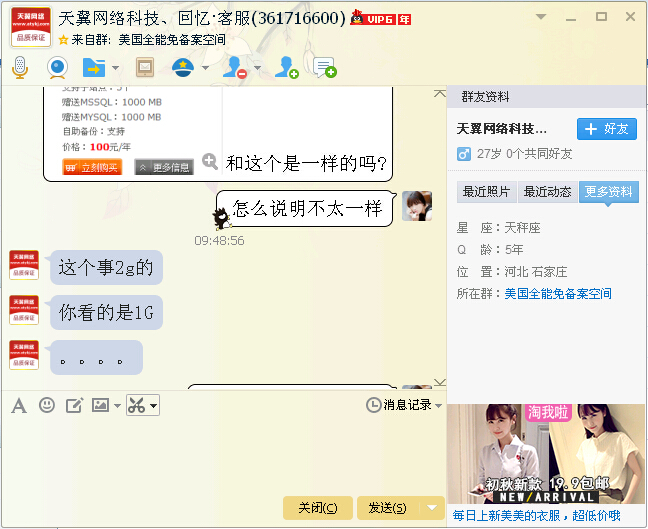This screenshot has height=529, width=648.
Task: Switch to the 最近照片 tab
Action: point(485,192)
